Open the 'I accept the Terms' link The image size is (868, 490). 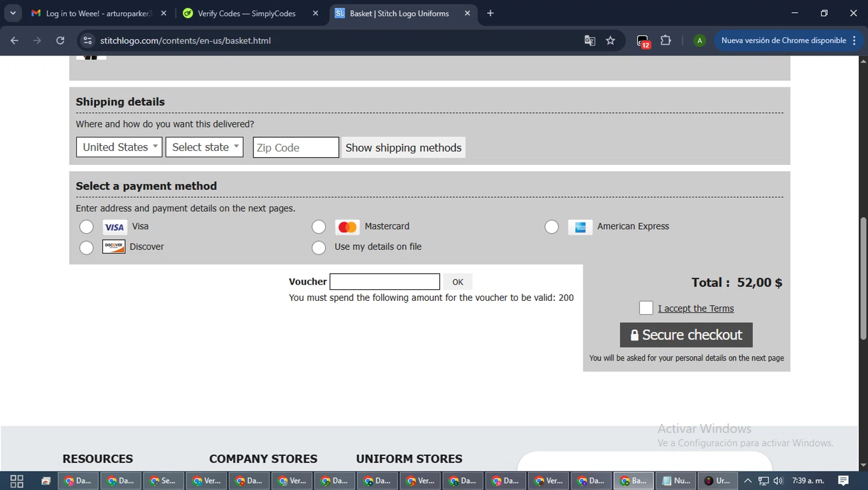[x=696, y=308]
